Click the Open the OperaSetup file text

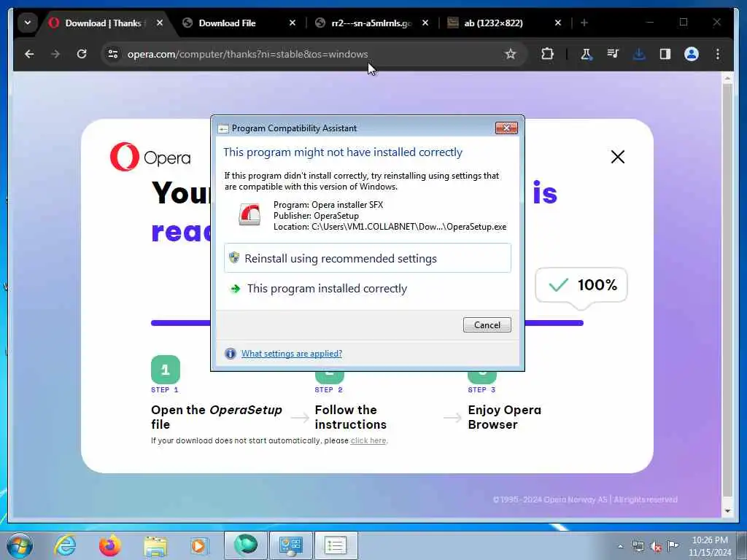(x=216, y=417)
